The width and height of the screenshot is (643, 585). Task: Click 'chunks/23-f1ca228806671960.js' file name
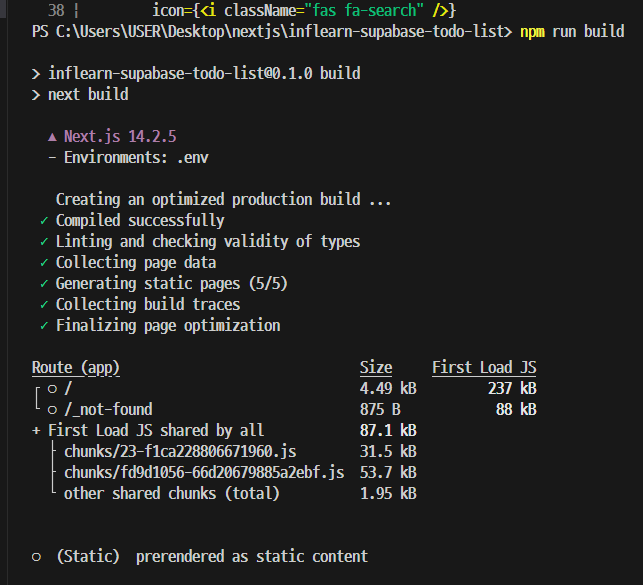(x=180, y=452)
